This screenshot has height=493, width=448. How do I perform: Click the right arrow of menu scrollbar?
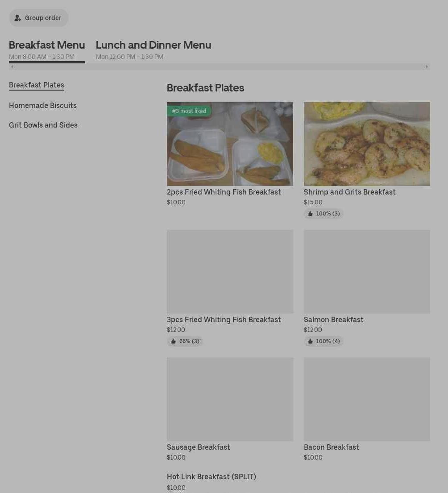[x=427, y=67]
